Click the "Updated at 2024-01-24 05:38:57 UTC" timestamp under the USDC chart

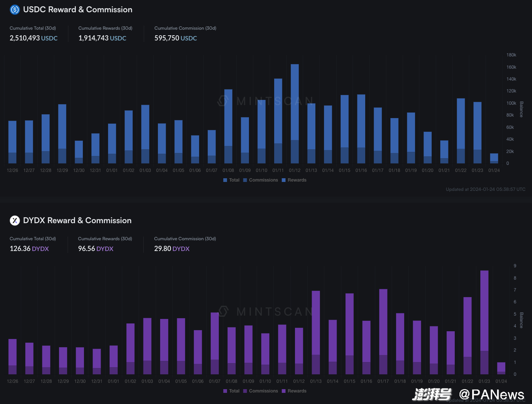[486, 189]
